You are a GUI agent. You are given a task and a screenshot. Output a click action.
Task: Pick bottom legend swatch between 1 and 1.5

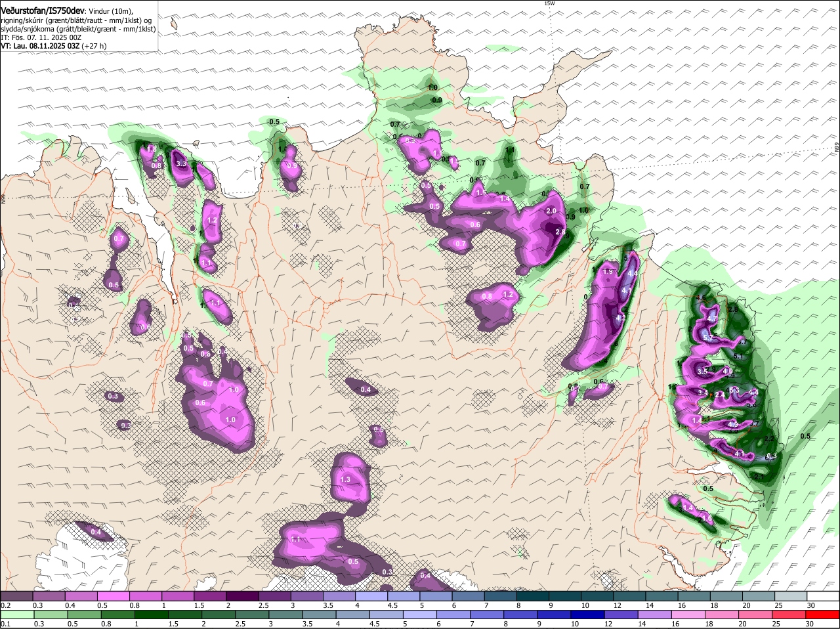(153, 614)
